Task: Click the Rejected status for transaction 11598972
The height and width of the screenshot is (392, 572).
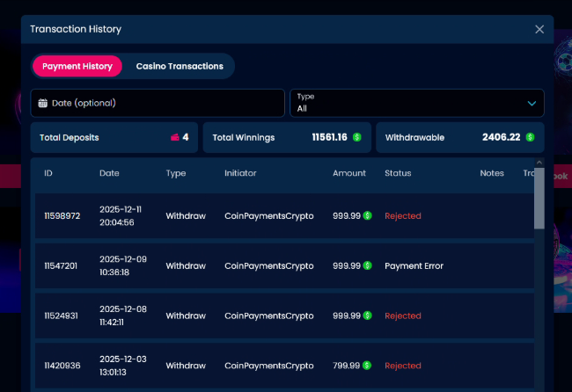Action: pyautogui.click(x=403, y=215)
